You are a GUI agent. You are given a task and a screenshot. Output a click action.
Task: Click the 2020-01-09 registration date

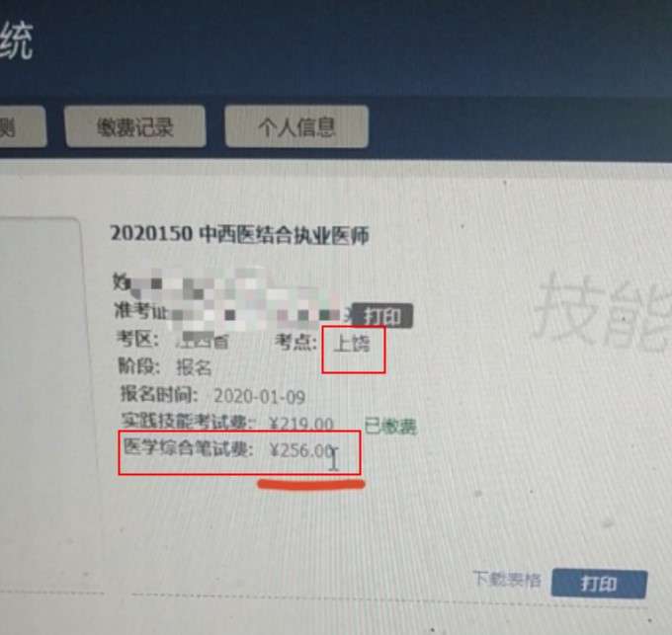coord(259,396)
